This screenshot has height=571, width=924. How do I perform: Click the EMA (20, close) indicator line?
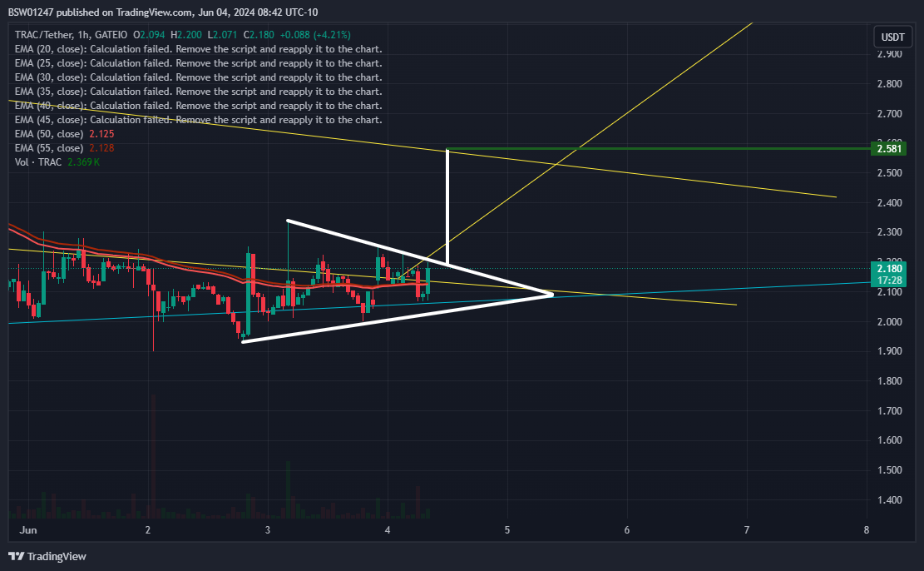point(198,49)
